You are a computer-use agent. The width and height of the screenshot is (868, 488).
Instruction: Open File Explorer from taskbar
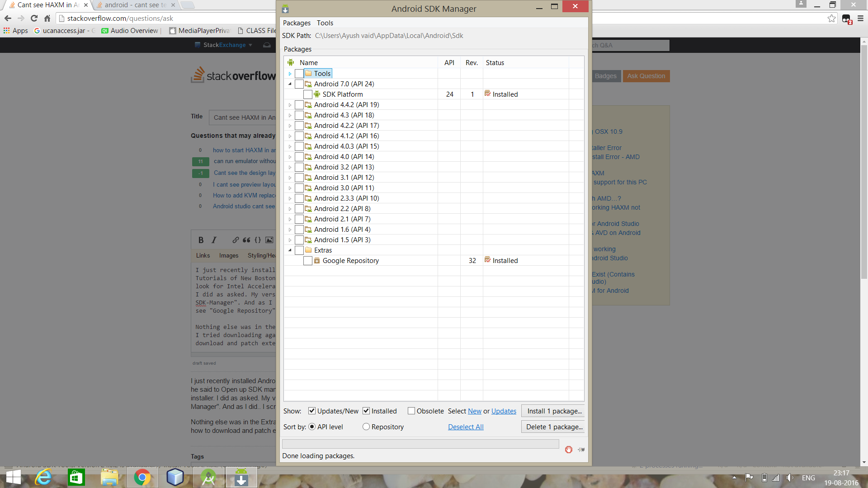coord(109,477)
